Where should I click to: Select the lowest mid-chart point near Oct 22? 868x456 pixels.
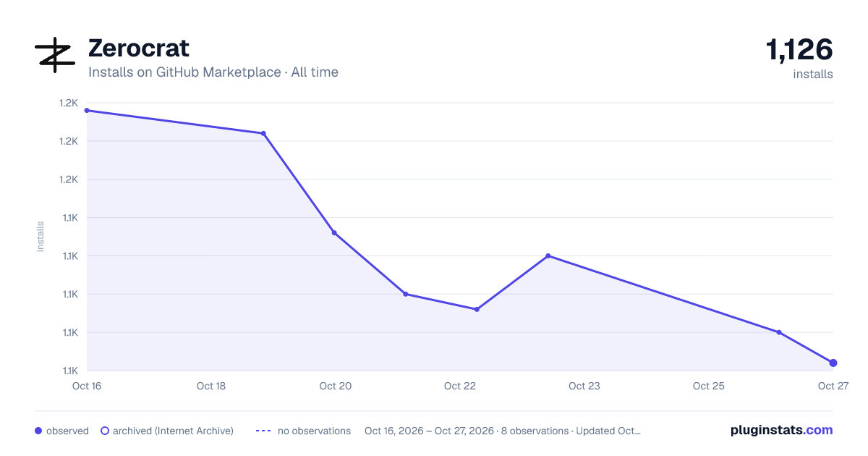pyautogui.click(x=477, y=309)
